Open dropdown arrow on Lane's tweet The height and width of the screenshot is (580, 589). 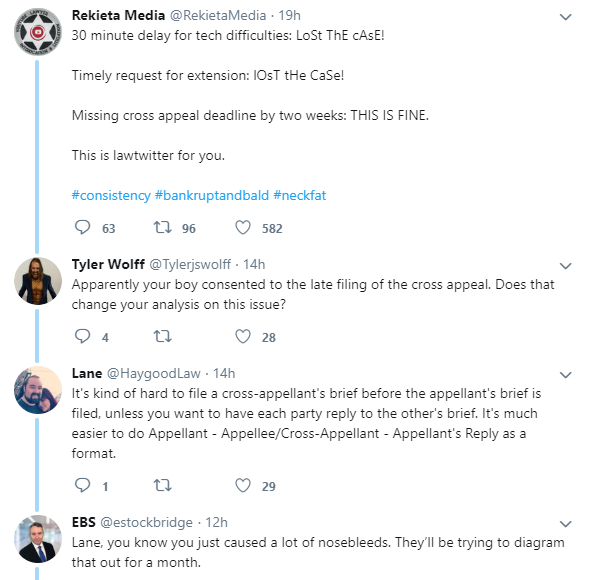coord(565,375)
